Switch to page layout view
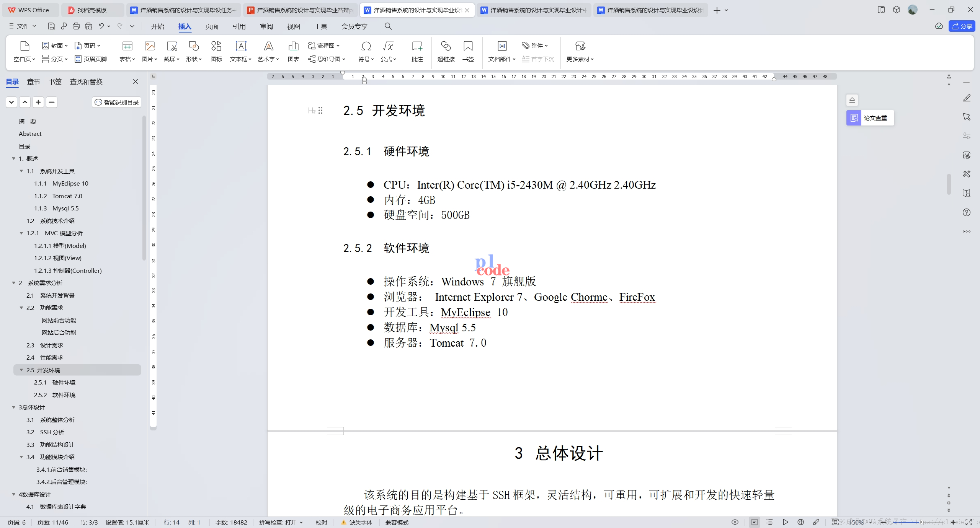Viewport: 980px width, 528px height. point(755,522)
